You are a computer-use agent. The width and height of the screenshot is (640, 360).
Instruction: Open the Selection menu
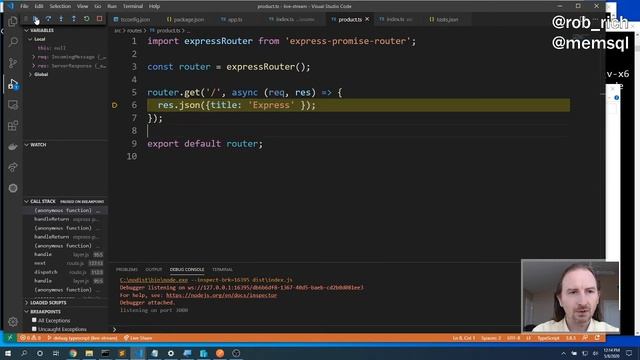tap(60, 6)
